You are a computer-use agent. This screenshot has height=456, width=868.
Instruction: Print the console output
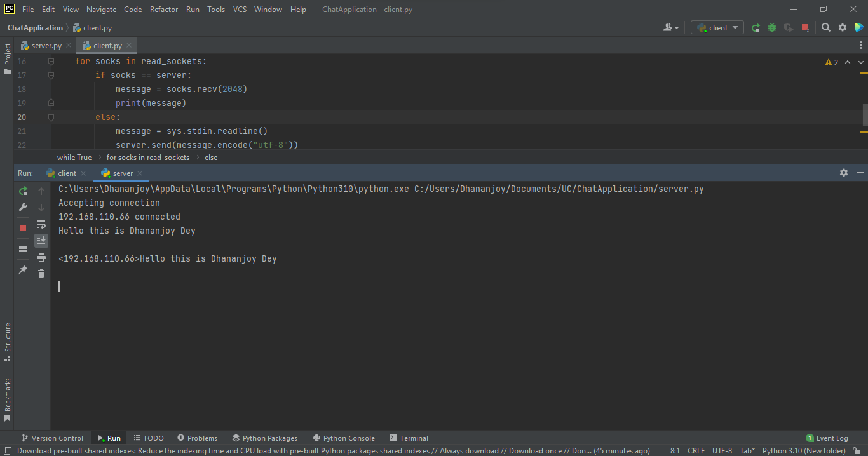pyautogui.click(x=41, y=257)
